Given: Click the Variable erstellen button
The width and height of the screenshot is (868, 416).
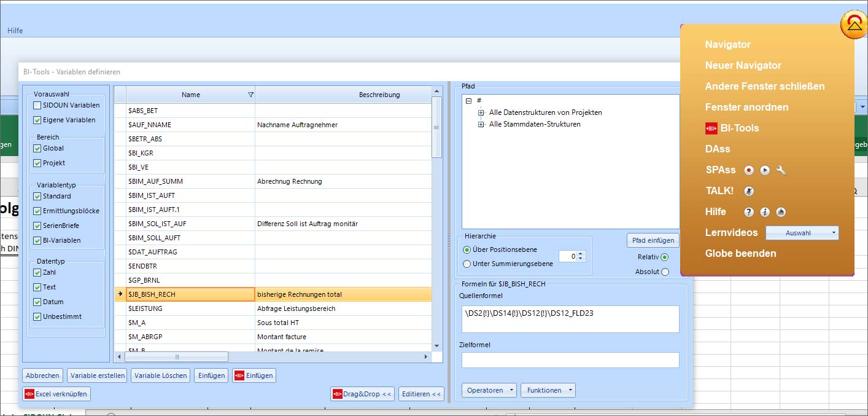Looking at the screenshot, I should click(x=98, y=375).
